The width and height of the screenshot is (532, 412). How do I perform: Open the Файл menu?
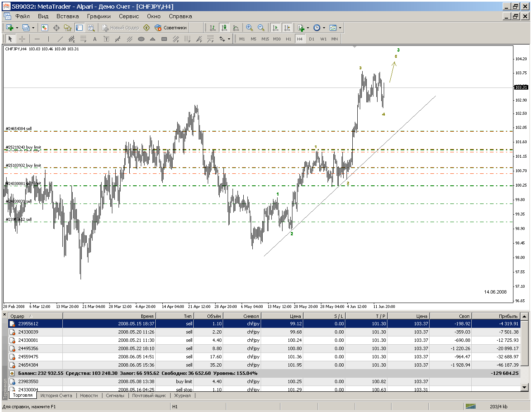22,17
